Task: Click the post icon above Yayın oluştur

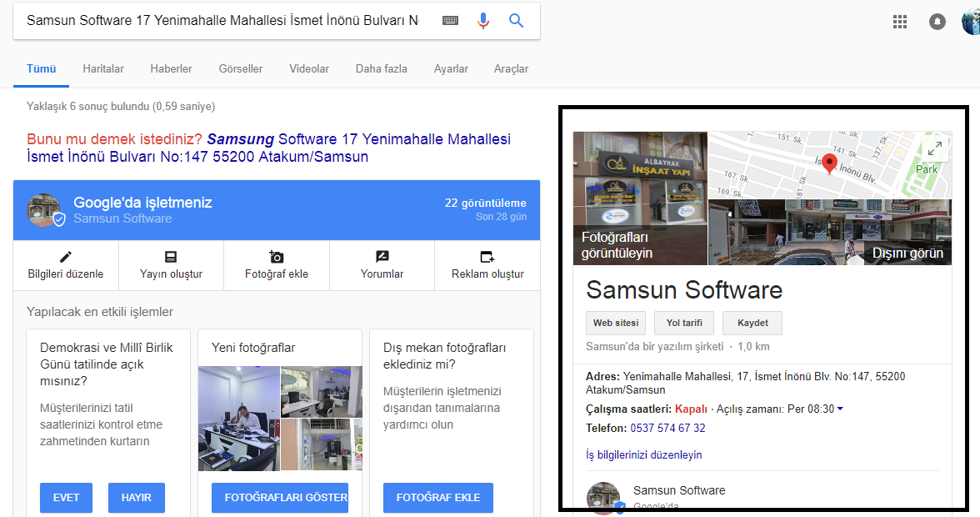Action: [x=171, y=256]
